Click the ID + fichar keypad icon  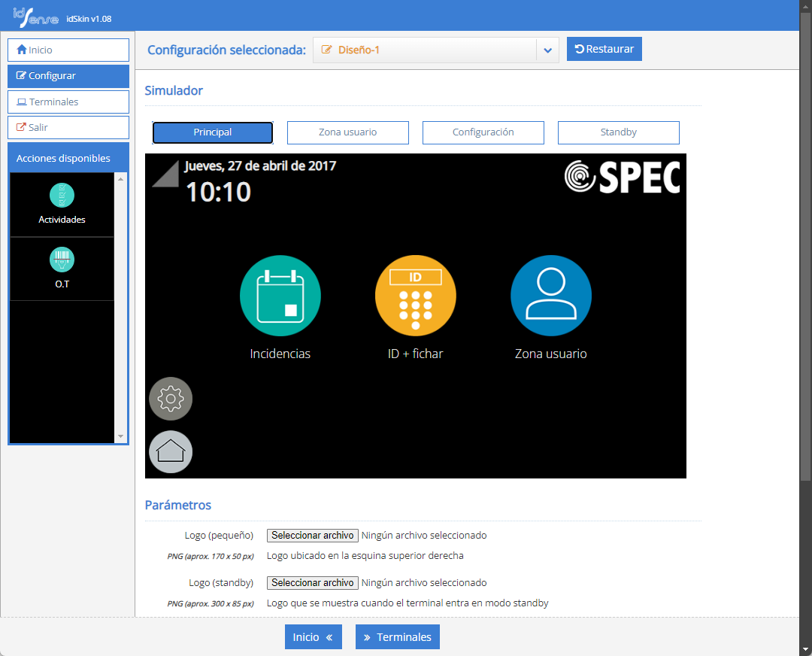point(415,296)
